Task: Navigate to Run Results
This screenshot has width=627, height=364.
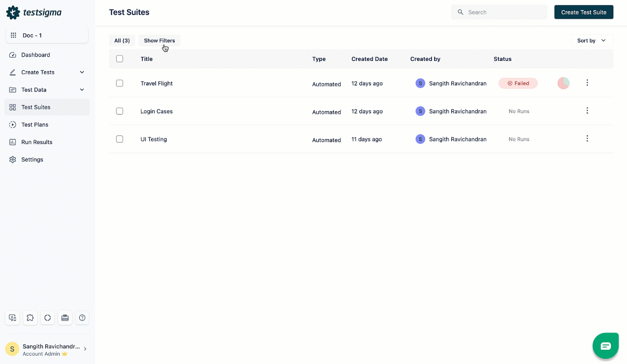Action: point(47,142)
